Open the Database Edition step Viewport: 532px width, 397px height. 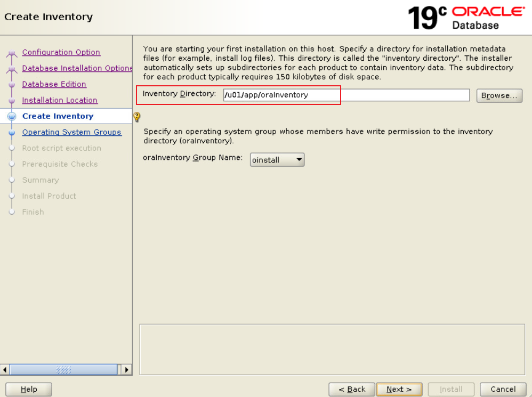[54, 84]
